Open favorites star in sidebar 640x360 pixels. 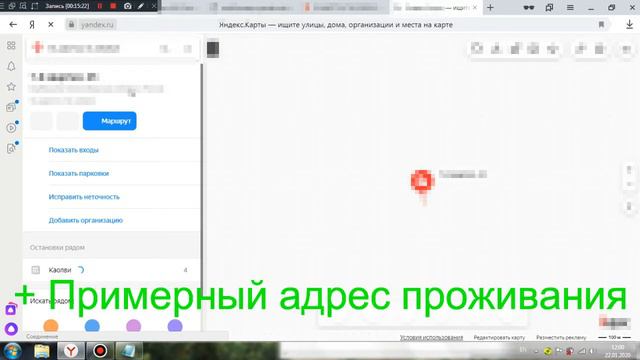(x=11, y=87)
